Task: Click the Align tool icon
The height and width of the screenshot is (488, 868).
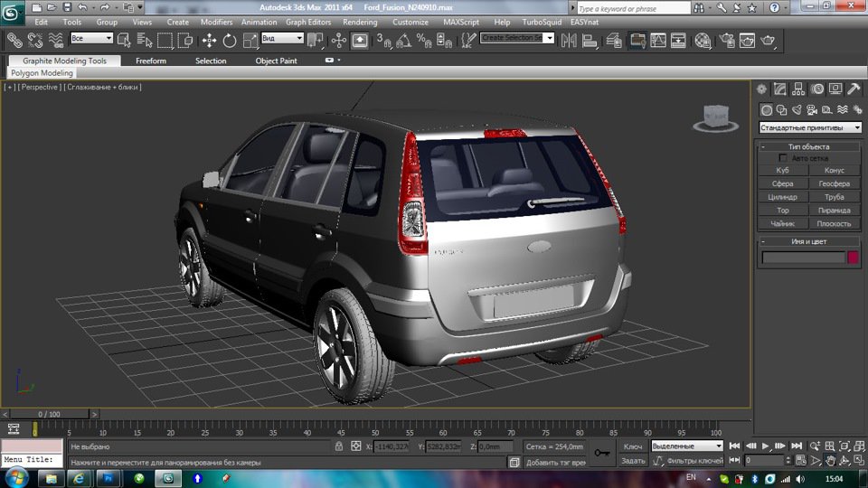Action: point(590,40)
